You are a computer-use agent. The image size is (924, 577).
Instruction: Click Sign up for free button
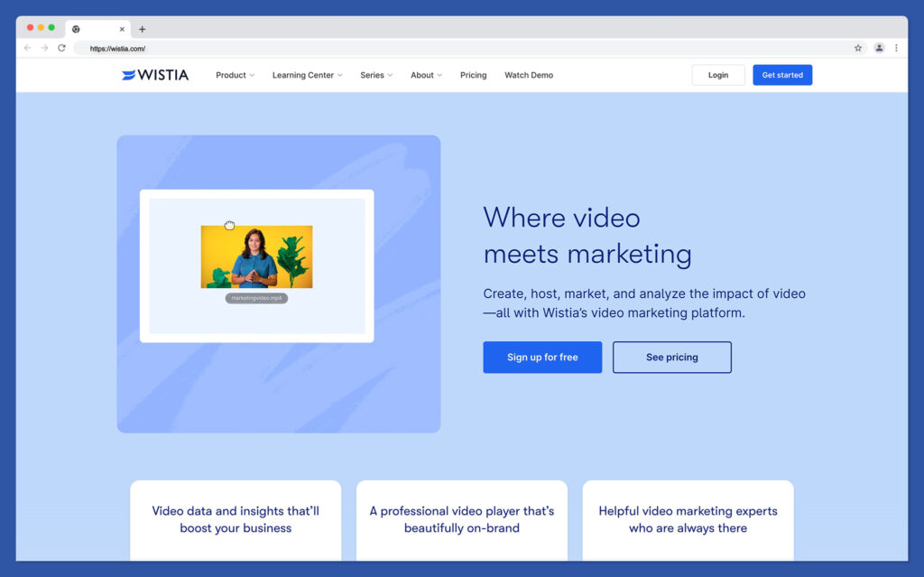click(x=542, y=357)
